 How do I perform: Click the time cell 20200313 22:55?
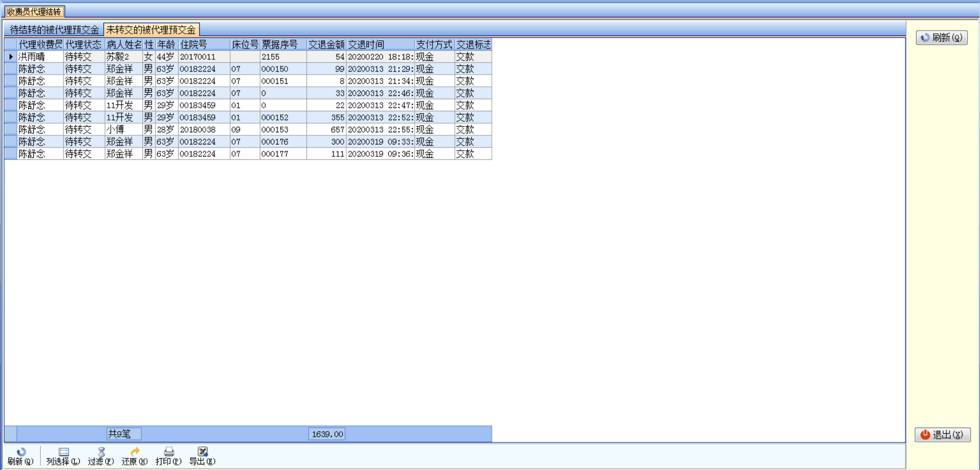(380, 130)
